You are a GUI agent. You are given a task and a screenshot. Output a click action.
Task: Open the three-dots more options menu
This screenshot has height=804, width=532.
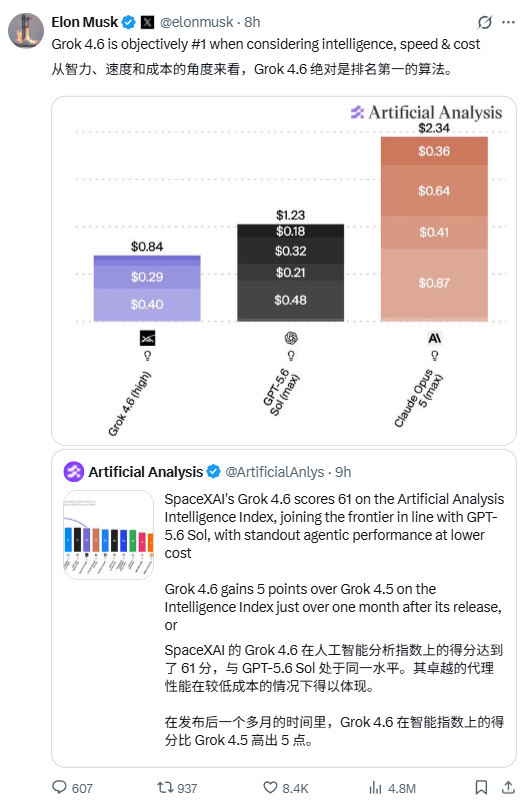click(508, 22)
